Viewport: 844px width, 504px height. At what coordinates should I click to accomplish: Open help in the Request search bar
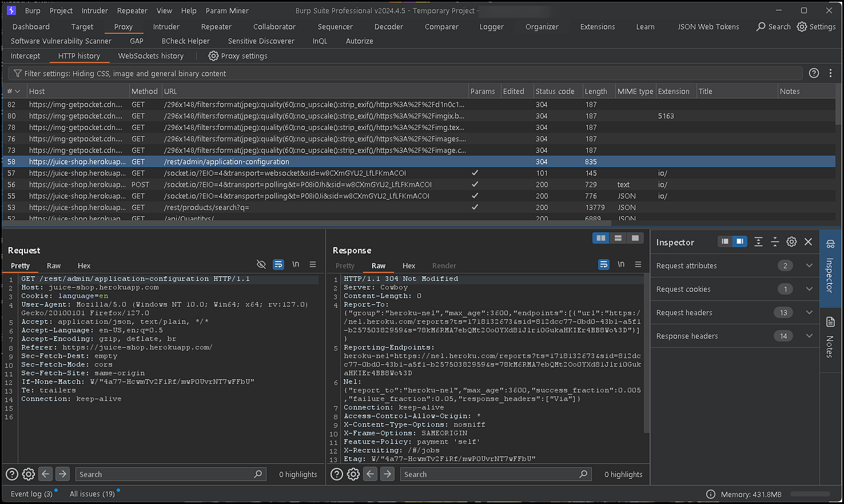click(11, 474)
